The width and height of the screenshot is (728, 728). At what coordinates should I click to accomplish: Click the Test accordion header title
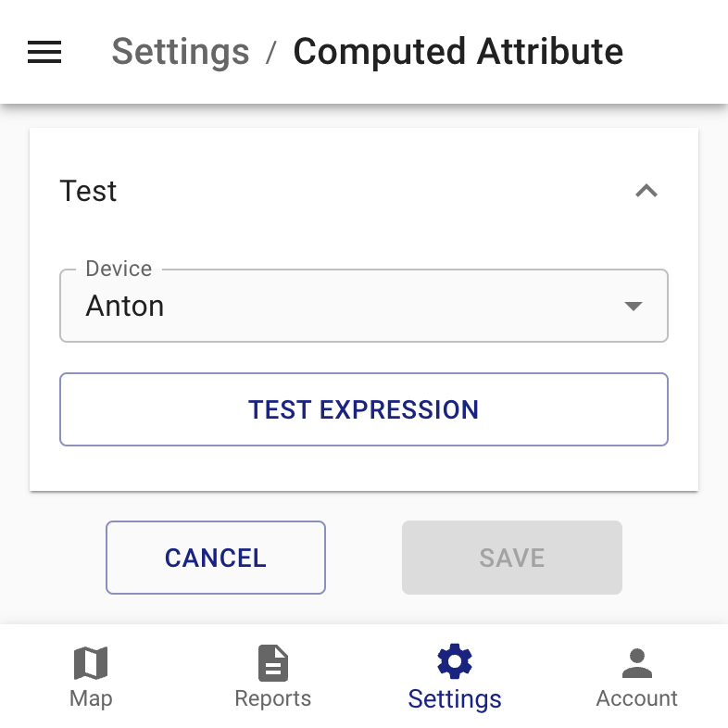coord(88,191)
